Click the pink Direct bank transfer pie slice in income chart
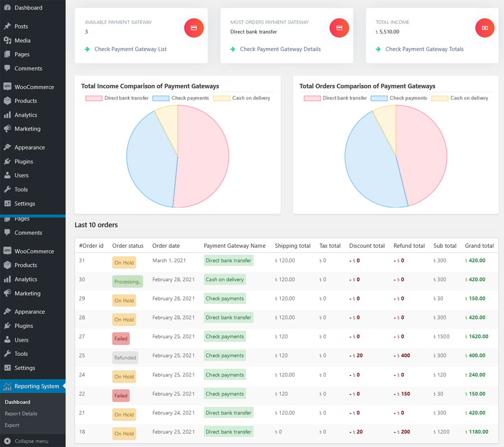504x447 pixels. (x=203, y=157)
